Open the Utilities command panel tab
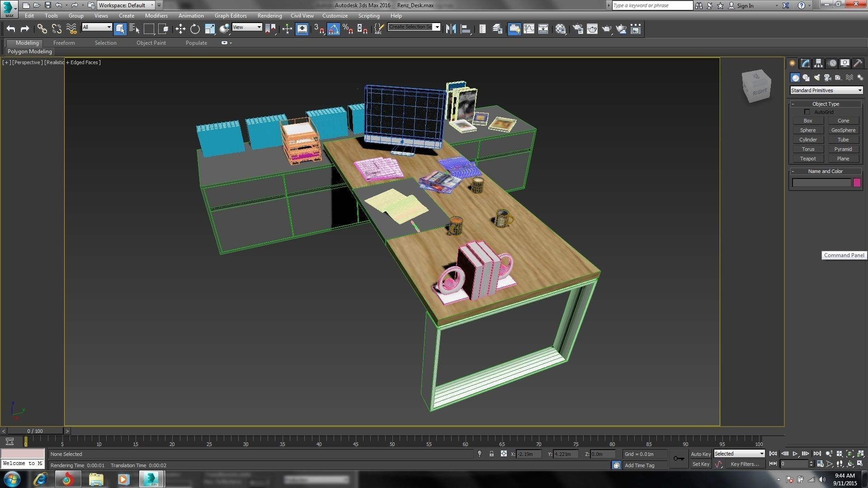 tap(858, 63)
